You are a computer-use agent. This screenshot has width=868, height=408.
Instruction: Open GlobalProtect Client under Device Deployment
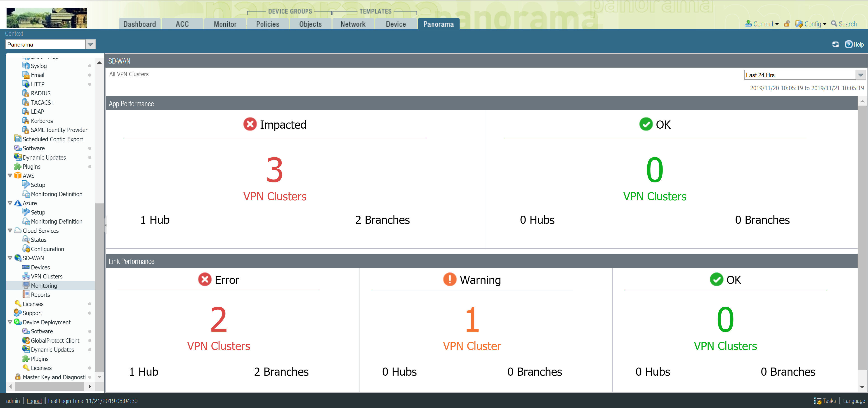coord(55,340)
